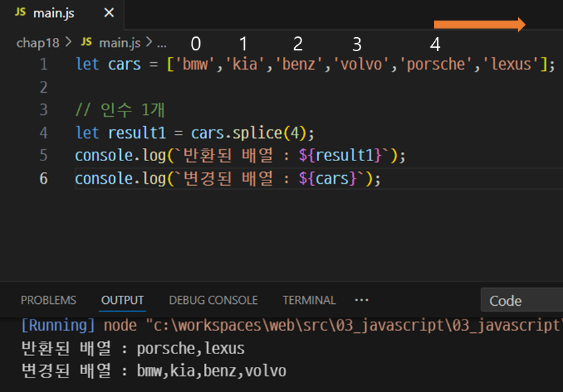Click main.js in breadcrumb path
Viewport: 563px width, 392px height.
(x=120, y=43)
